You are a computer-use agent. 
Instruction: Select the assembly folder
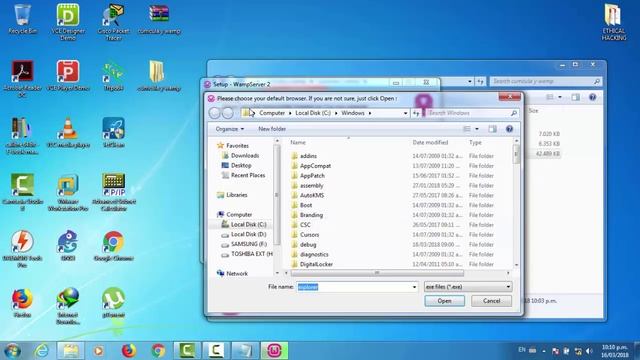tap(311, 185)
